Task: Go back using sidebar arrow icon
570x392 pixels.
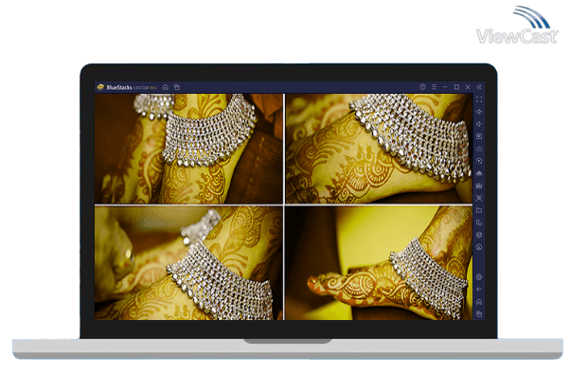Action: (x=479, y=290)
